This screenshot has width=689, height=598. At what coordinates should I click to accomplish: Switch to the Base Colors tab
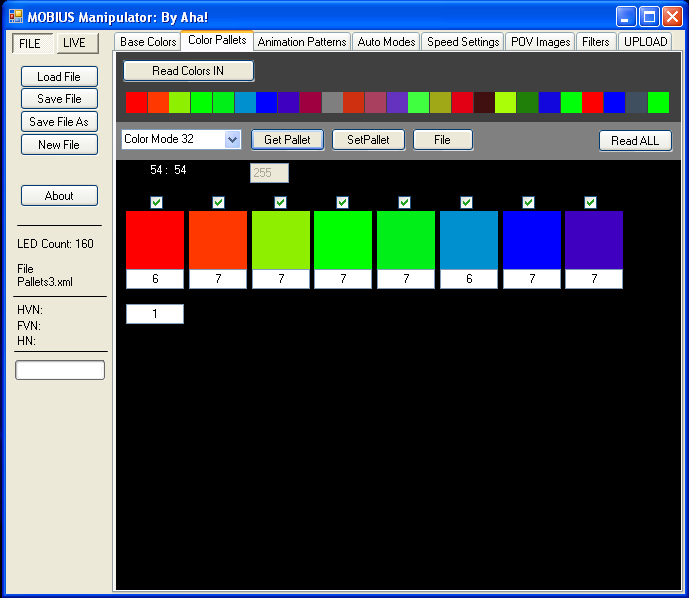click(148, 42)
